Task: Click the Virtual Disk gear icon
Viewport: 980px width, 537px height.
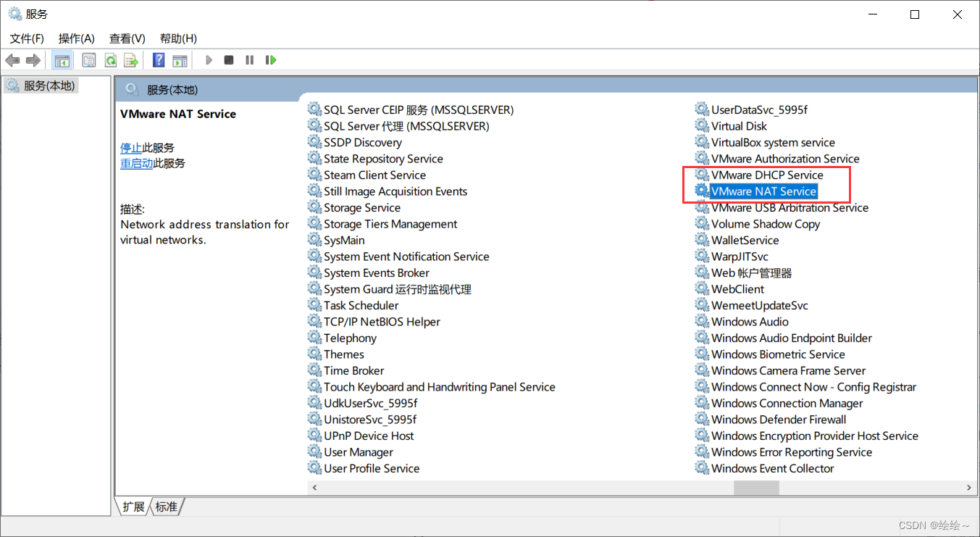Action: point(702,126)
